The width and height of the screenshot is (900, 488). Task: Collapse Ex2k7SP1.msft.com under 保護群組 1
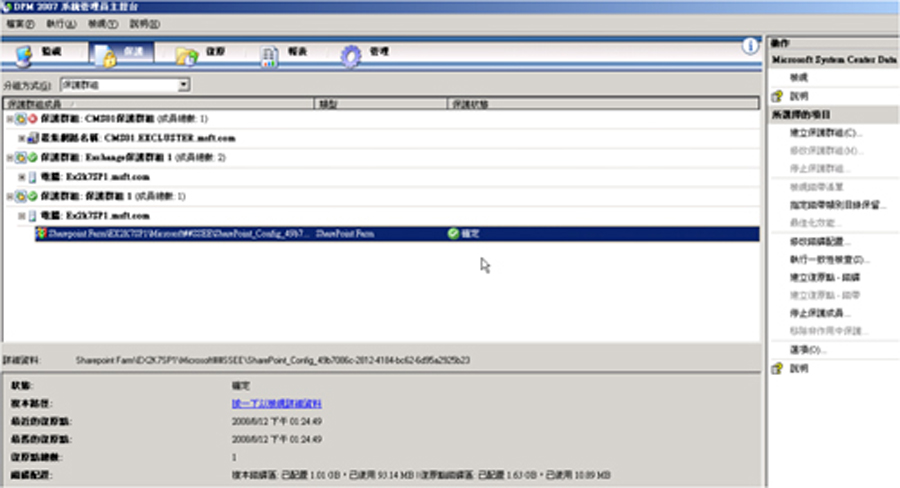[x=21, y=216]
